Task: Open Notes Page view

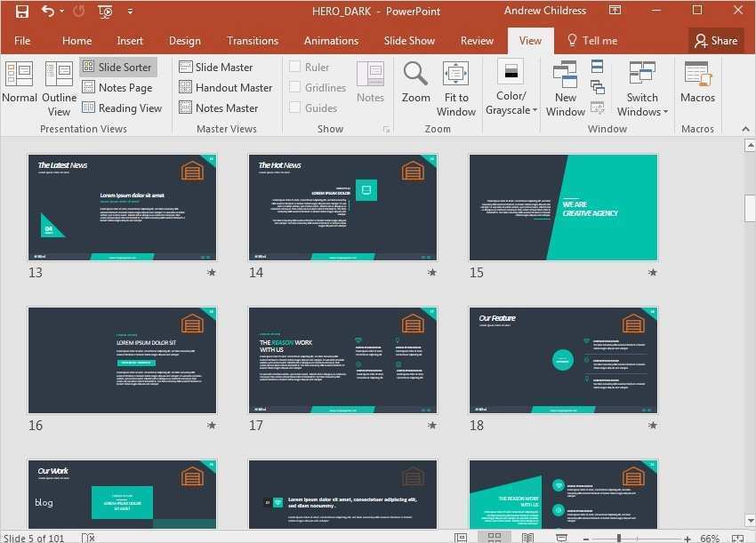Action: (118, 87)
